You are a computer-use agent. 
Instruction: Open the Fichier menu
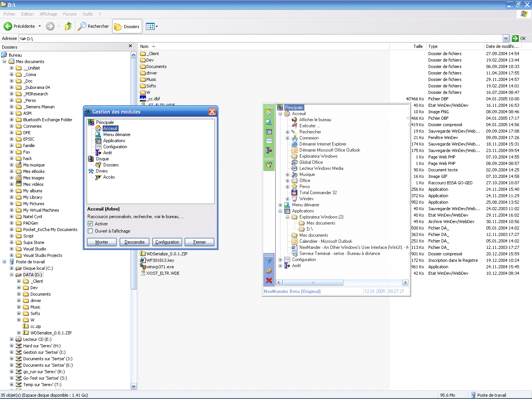click(x=9, y=14)
